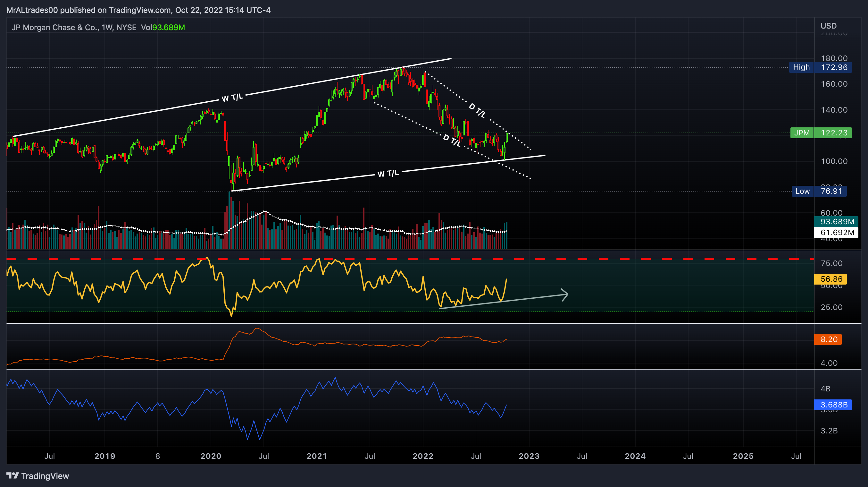This screenshot has width=868, height=487.
Task: Click the 100.00 price axis label
Action: (834, 161)
